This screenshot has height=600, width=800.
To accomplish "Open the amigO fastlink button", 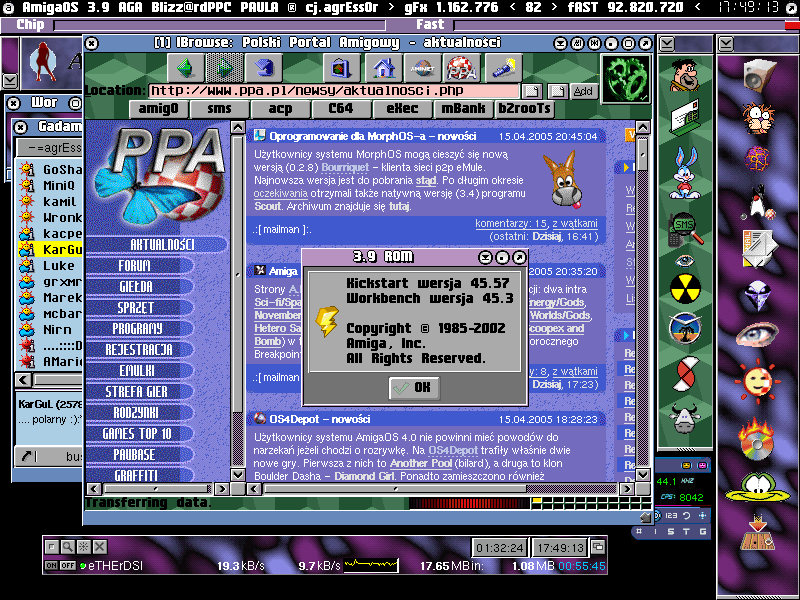I will [x=159, y=109].
